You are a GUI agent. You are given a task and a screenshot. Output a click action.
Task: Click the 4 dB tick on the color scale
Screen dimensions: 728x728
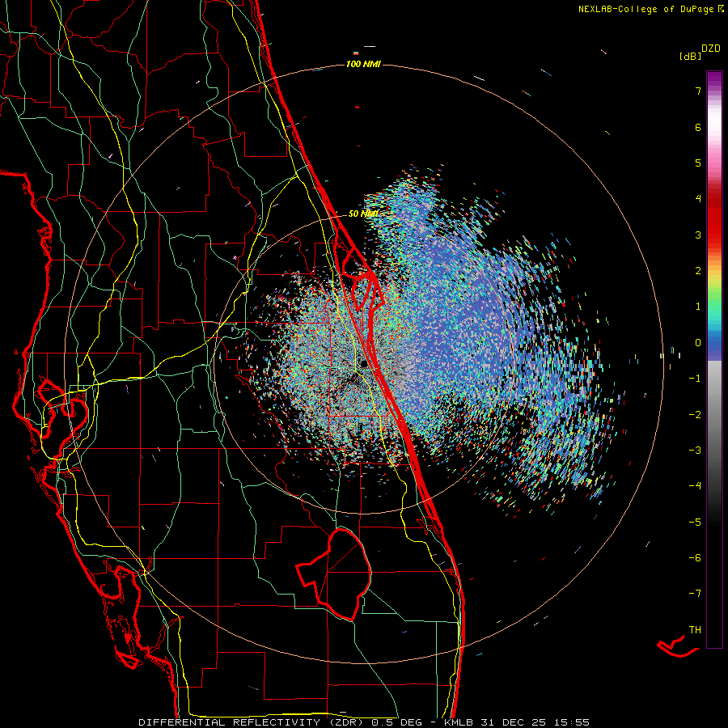(698, 199)
